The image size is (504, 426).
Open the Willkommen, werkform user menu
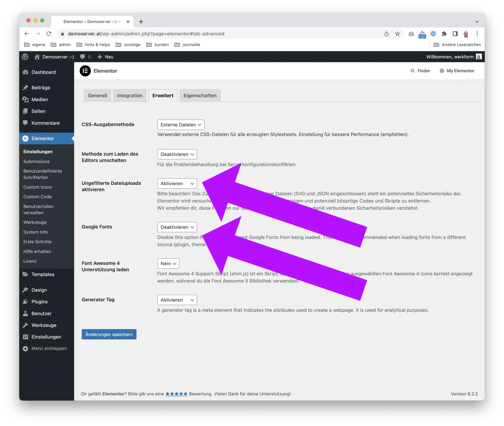coord(454,57)
